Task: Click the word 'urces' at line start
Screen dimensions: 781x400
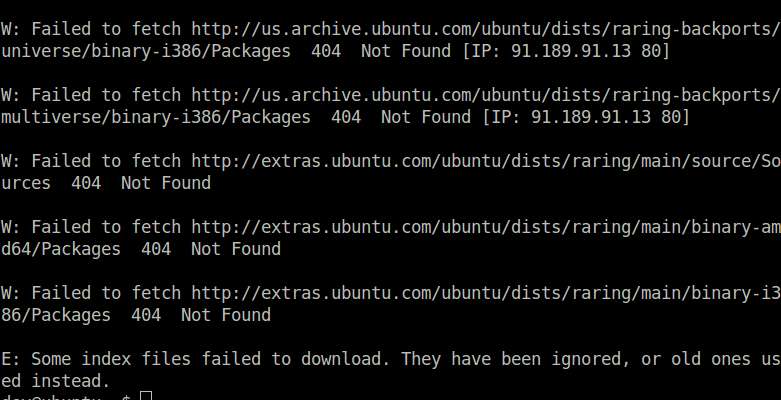Action: (x=26, y=183)
